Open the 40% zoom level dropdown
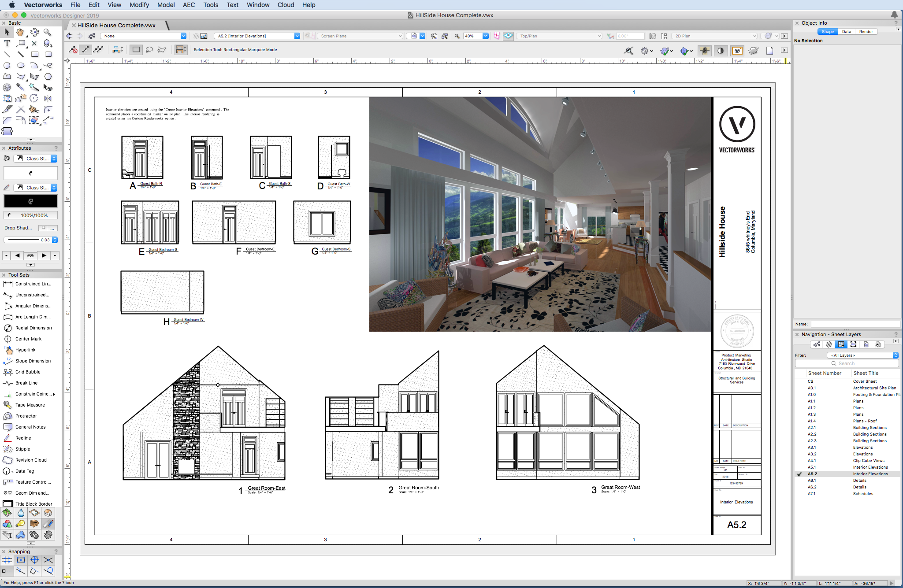Viewport: 903px width, 588px height. click(x=485, y=36)
